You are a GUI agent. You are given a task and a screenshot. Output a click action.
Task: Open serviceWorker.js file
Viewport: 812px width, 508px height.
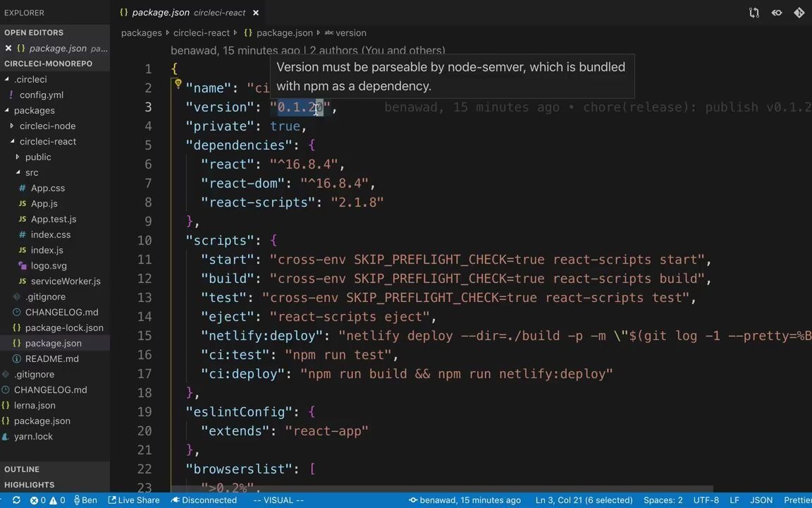(66, 282)
